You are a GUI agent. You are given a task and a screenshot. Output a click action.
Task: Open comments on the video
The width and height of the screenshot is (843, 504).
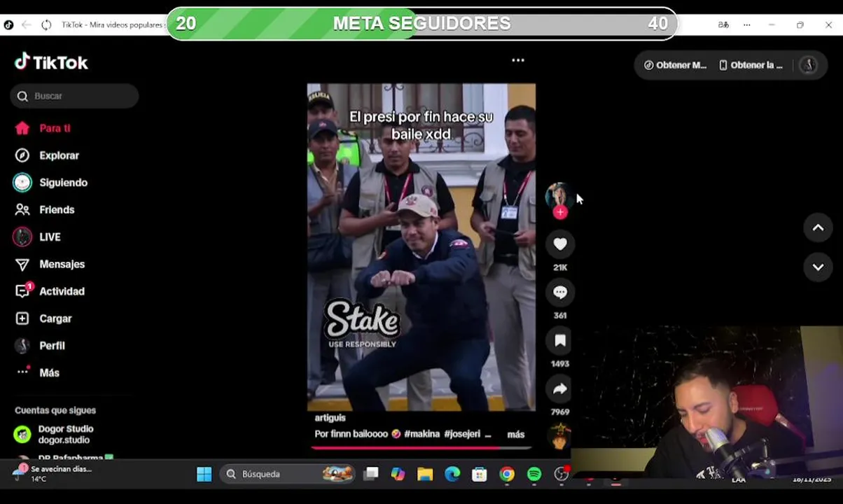[559, 293]
